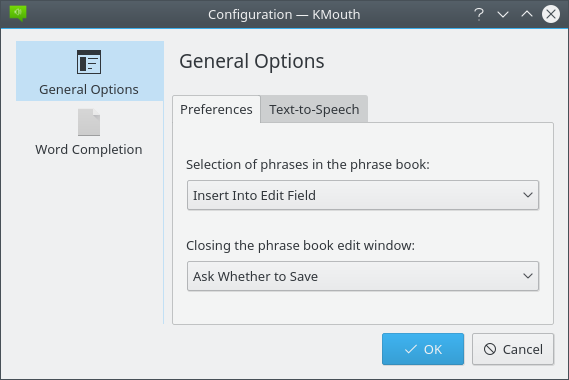Viewport: 569px width, 380px height.
Task: Click the 'Word Completion' sidebar label text
Action: tap(89, 150)
